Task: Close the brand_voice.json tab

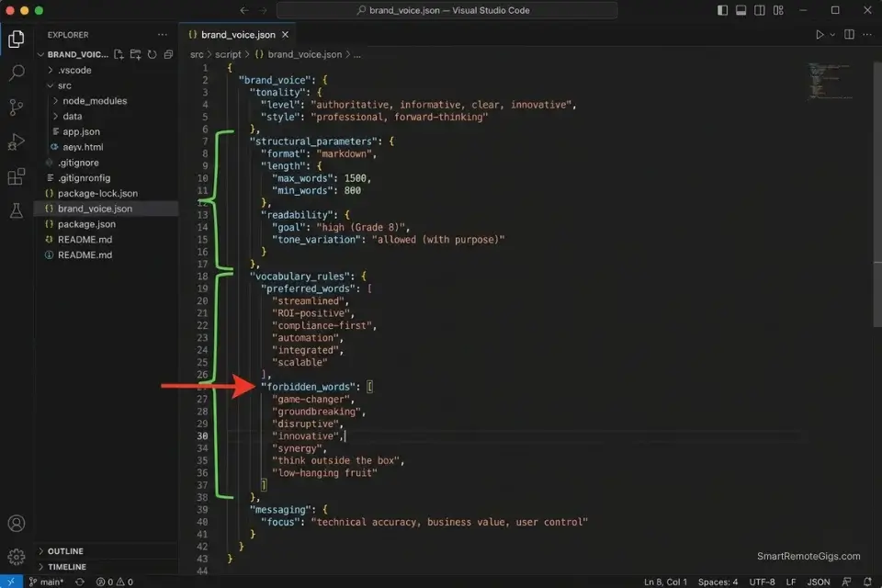Action: (285, 35)
